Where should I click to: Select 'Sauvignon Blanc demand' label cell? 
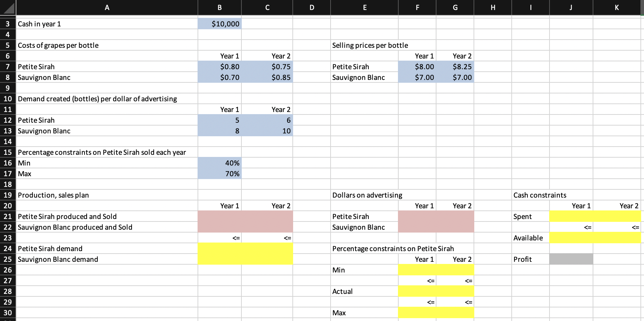click(x=107, y=259)
